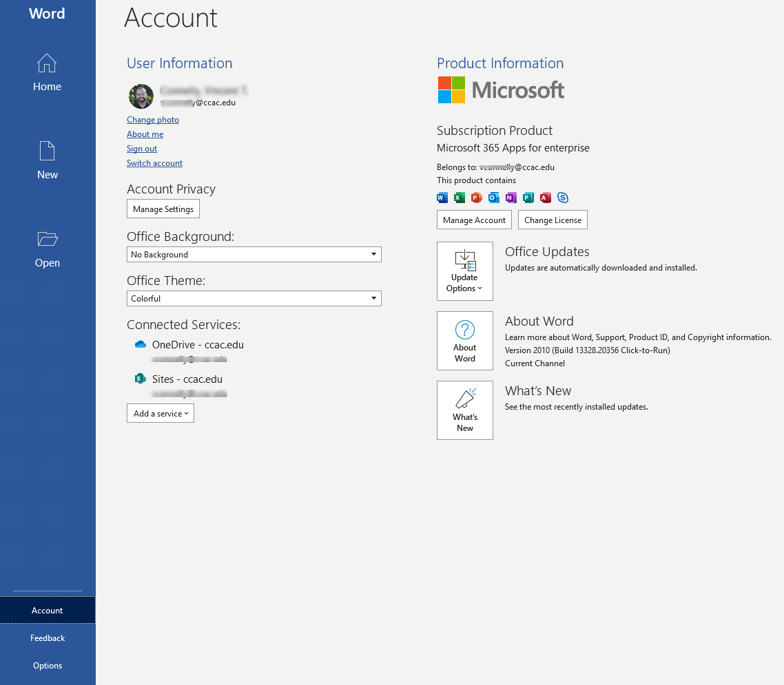The height and width of the screenshot is (685, 784).
Task: Click the Sign out link
Action: (x=141, y=148)
